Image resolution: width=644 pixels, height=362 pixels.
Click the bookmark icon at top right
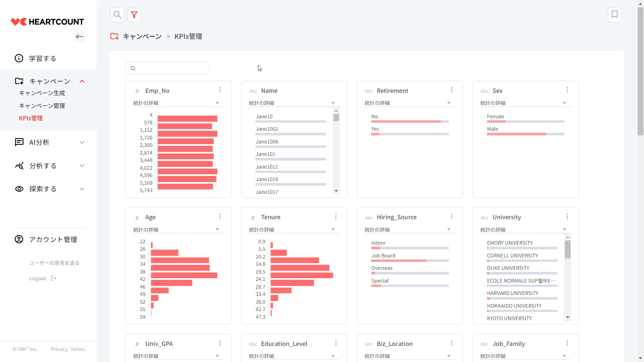(614, 15)
